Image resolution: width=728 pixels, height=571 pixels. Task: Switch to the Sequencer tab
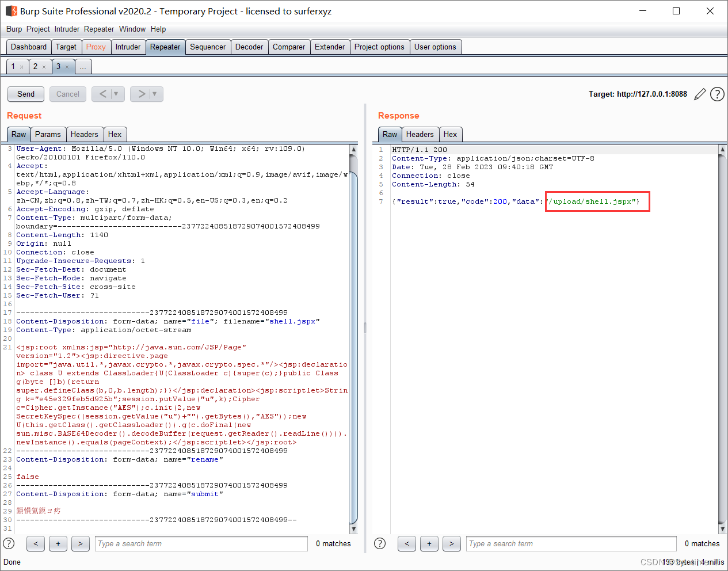click(x=208, y=47)
